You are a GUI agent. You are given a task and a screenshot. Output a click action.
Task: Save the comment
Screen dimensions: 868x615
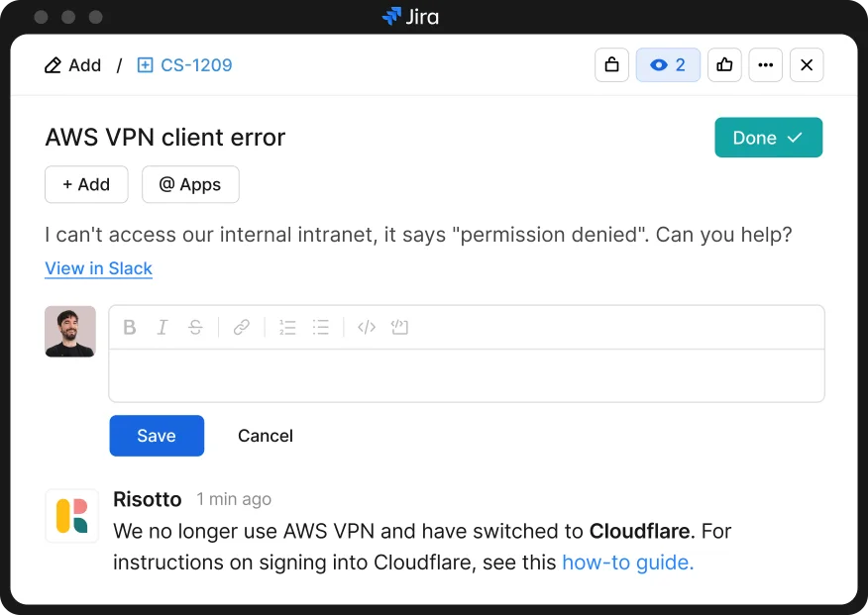[157, 436]
